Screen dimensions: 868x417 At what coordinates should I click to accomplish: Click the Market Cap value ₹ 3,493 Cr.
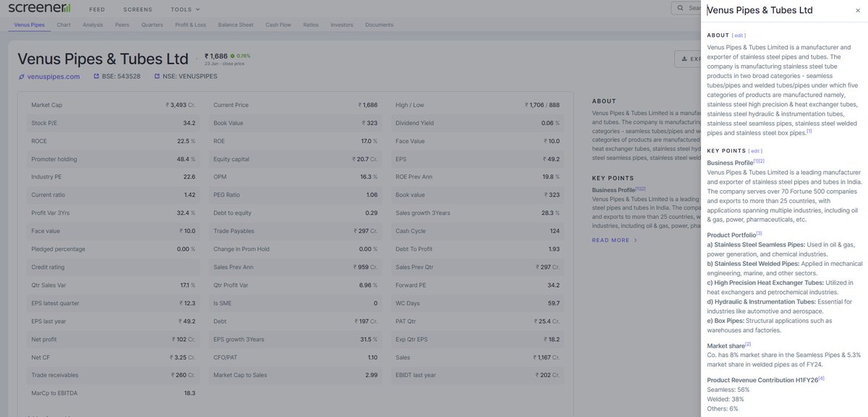point(181,105)
